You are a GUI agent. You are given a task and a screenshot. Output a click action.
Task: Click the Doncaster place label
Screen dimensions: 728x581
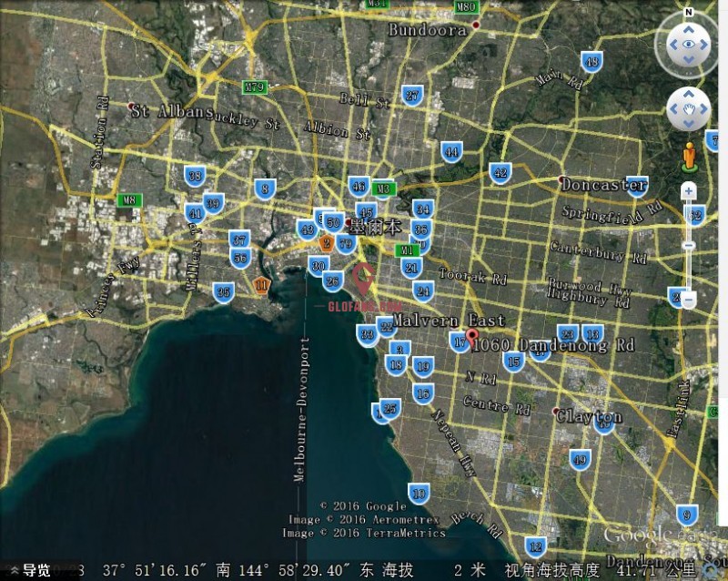[x=603, y=185]
